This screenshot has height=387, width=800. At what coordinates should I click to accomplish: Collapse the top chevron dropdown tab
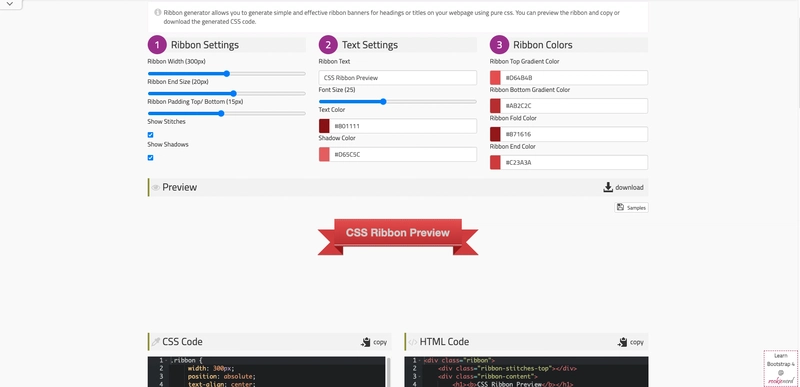[x=10, y=4]
